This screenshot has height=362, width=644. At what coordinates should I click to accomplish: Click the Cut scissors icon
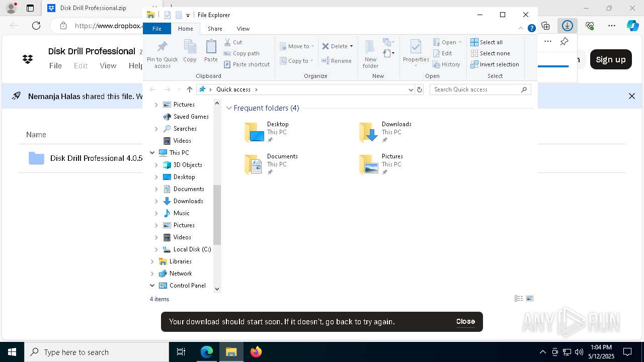[227, 42]
